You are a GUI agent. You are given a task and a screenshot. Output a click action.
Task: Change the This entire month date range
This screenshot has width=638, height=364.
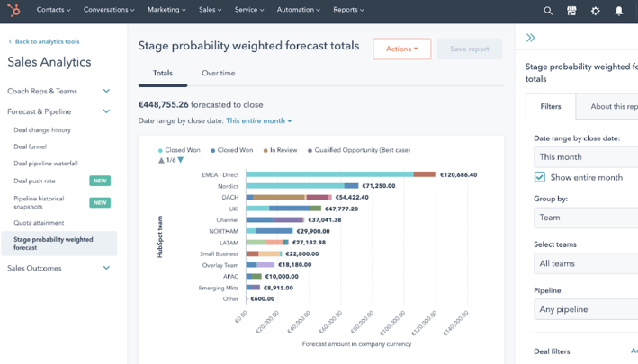click(259, 120)
